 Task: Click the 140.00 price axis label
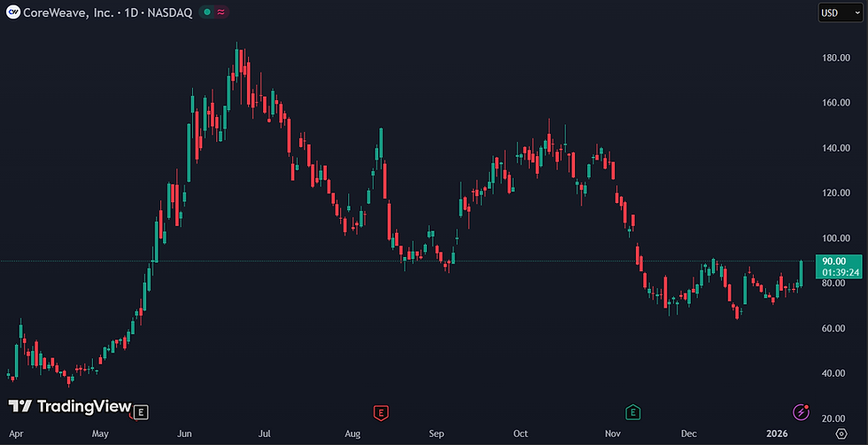click(836, 148)
